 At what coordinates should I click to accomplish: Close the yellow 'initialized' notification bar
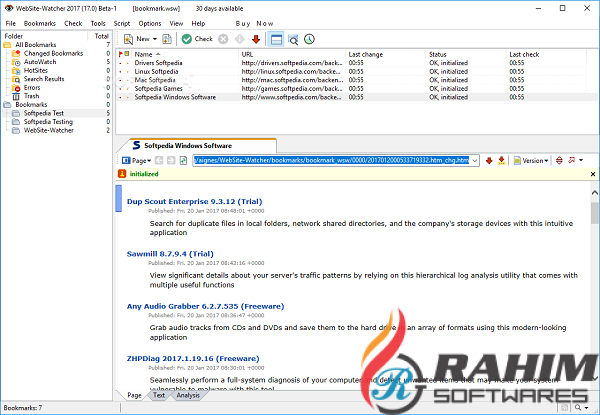coord(591,173)
